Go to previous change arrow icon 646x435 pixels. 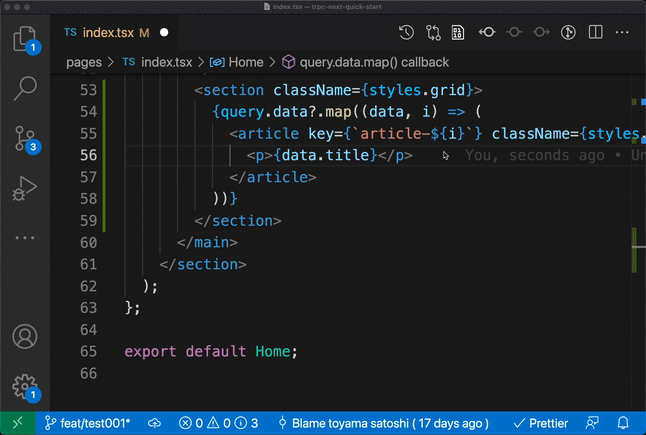[487, 32]
